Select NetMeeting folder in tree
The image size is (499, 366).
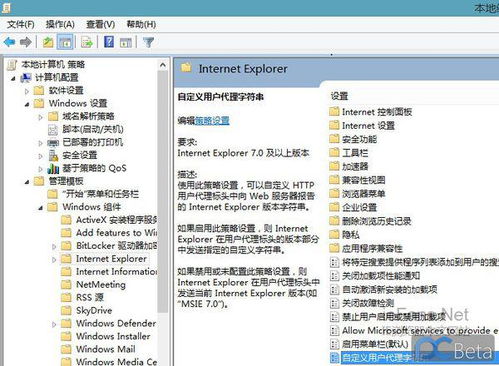click(x=94, y=285)
